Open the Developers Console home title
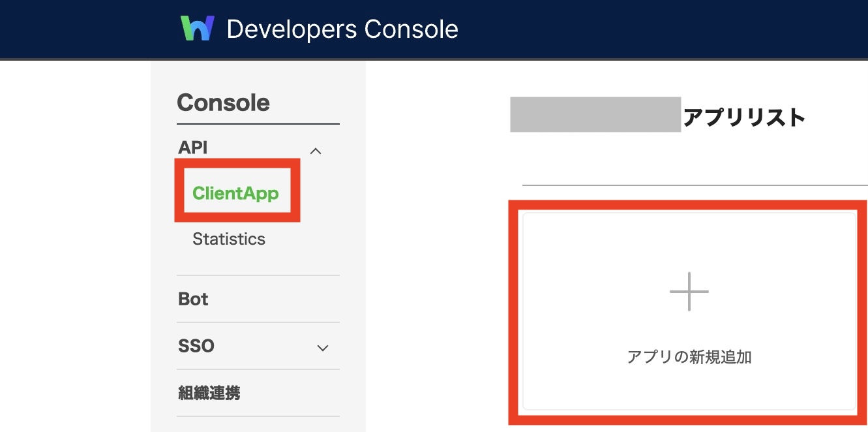The width and height of the screenshot is (868, 432). (342, 29)
